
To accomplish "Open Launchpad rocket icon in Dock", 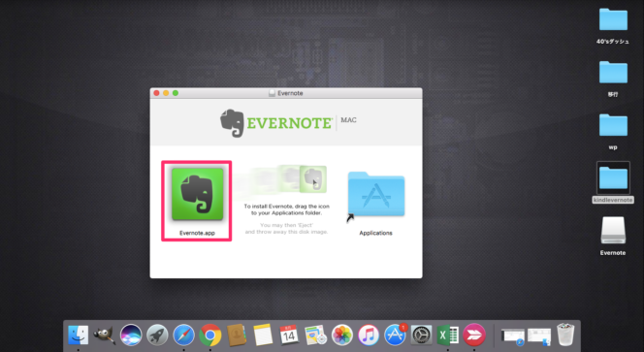I will [157, 335].
